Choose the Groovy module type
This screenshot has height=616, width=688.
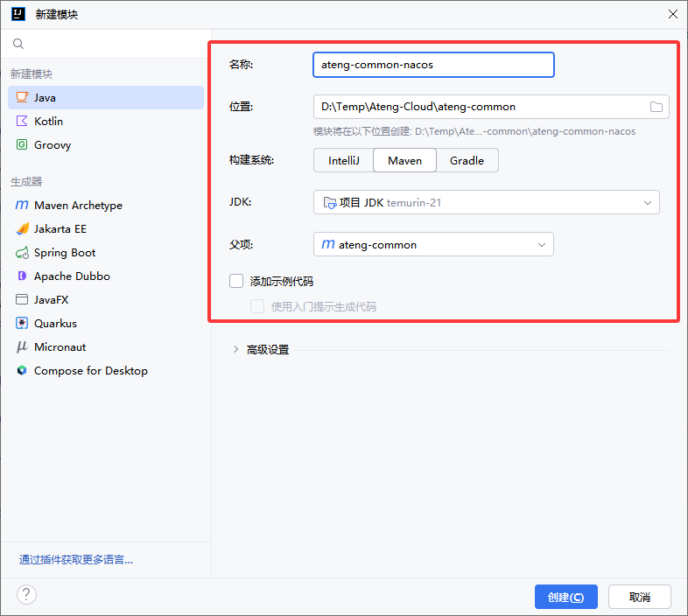[52, 145]
